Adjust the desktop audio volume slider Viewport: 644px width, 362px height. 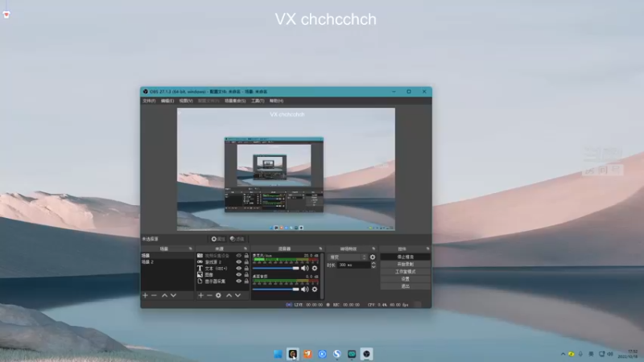click(275, 289)
